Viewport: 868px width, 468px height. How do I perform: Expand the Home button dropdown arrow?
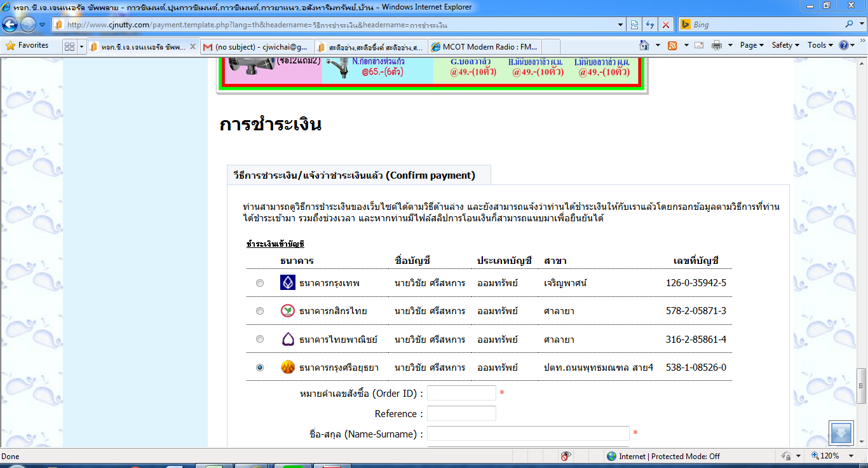coord(658,45)
